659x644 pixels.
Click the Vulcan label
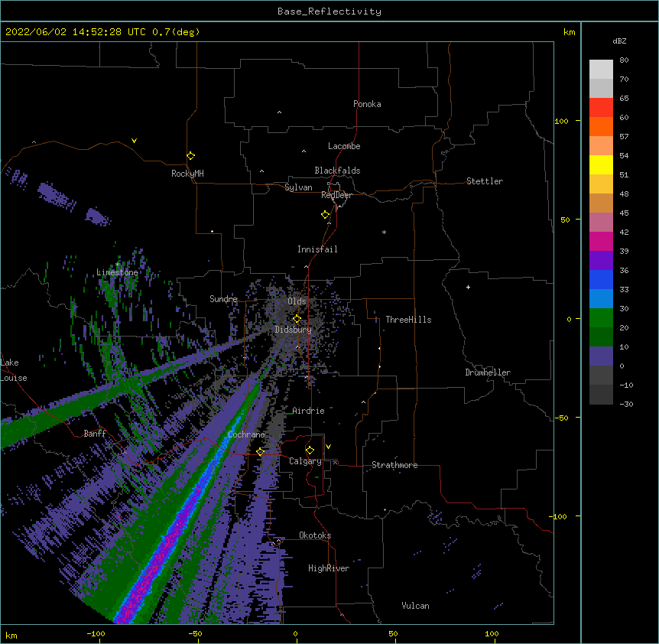[415, 606]
